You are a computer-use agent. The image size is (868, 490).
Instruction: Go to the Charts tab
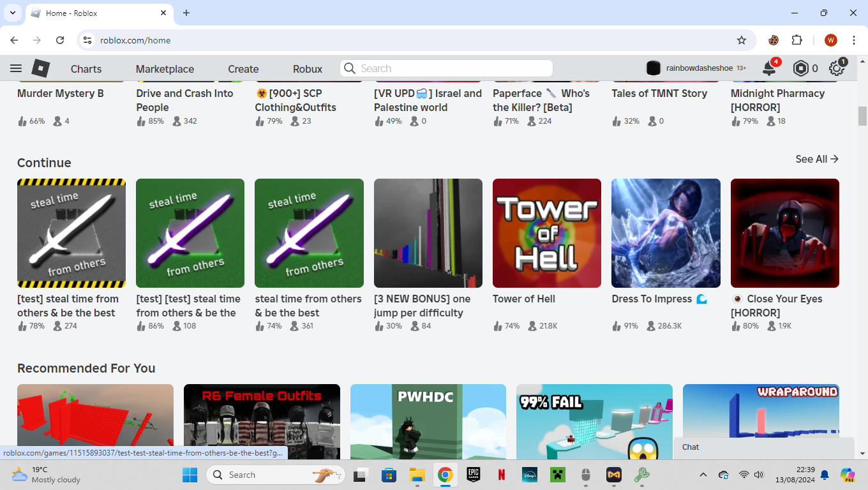pos(86,69)
